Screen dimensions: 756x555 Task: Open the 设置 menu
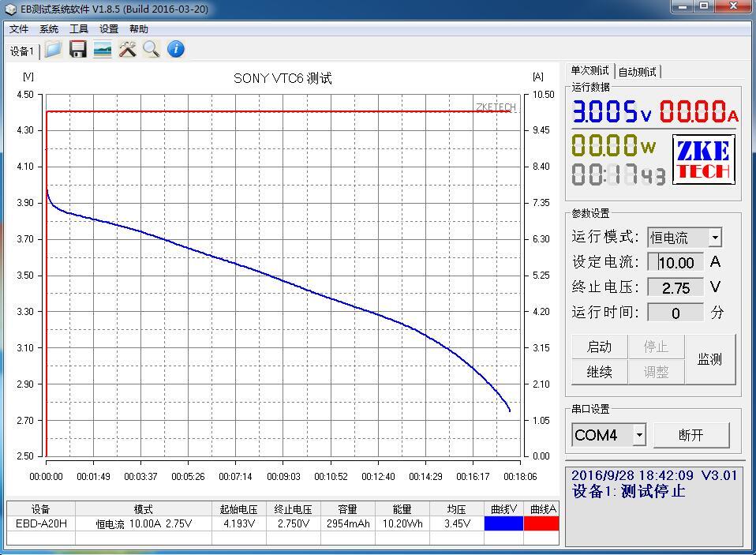pos(108,29)
